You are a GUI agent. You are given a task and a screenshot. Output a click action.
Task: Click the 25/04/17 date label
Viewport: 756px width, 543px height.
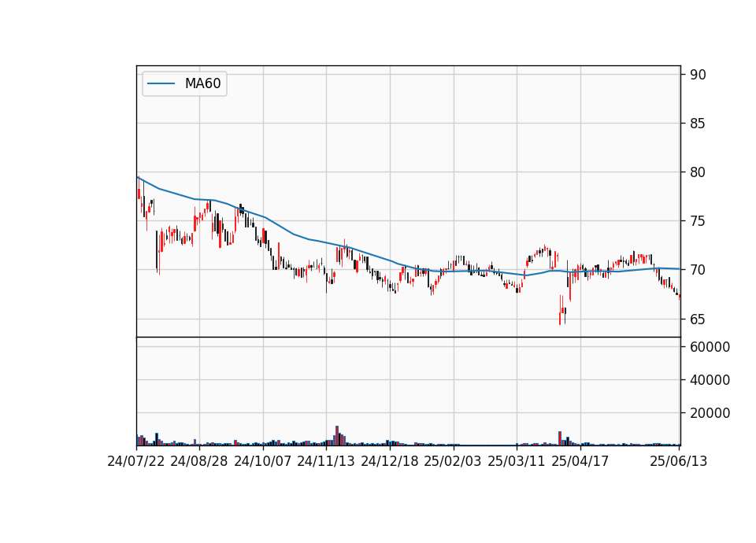(x=580, y=462)
